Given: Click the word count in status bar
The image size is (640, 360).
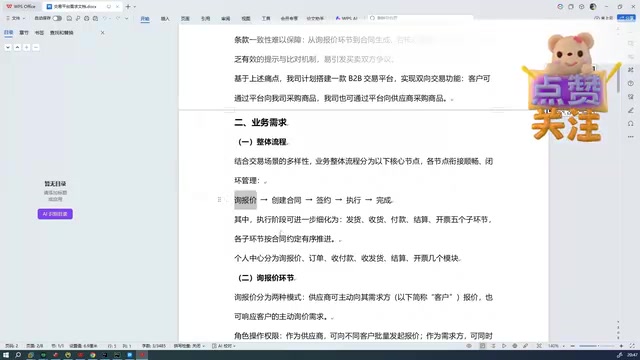Looking at the screenshot, I should point(153,346).
